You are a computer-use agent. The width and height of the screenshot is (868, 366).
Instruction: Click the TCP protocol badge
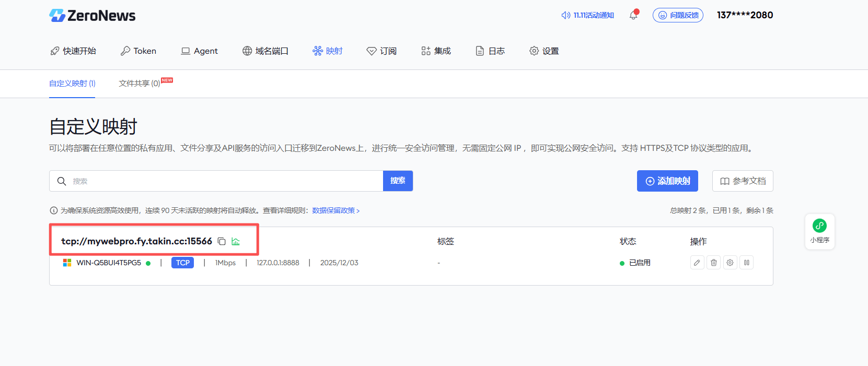pyautogui.click(x=183, y=263)
